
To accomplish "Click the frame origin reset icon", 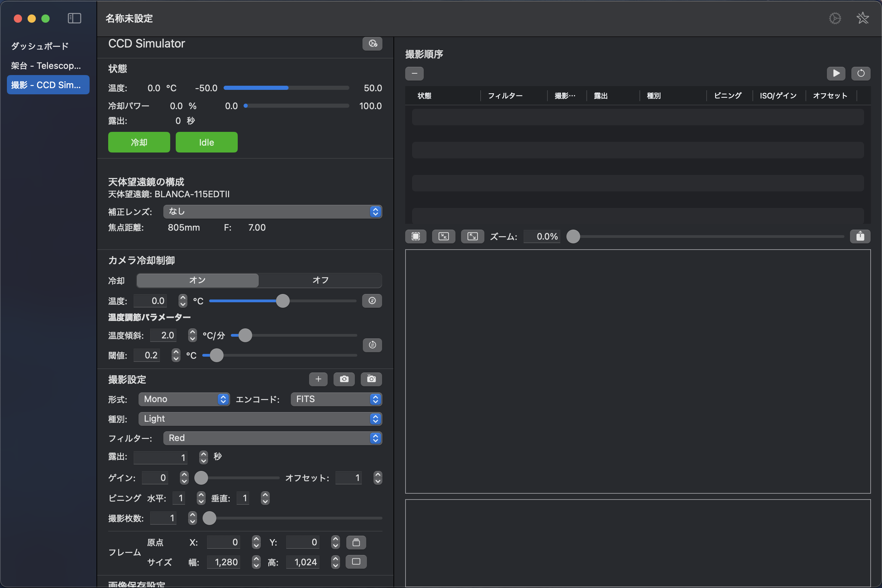I will 356,542.
